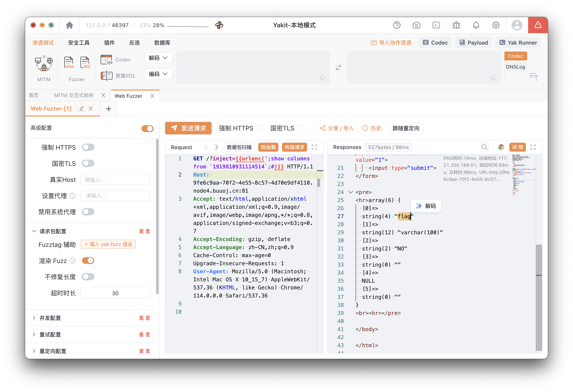Click the 真实Host input field

[115, 180]
